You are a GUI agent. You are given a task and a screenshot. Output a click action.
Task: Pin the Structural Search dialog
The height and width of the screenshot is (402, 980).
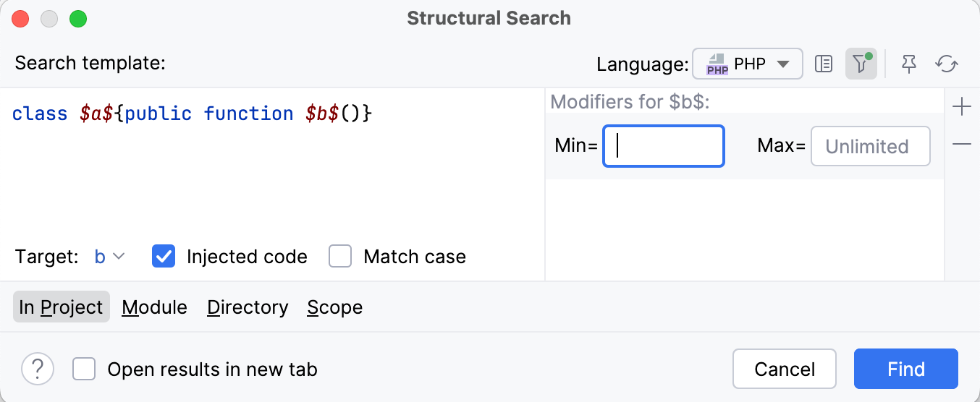pyautogui.click(x=909, y=64)
